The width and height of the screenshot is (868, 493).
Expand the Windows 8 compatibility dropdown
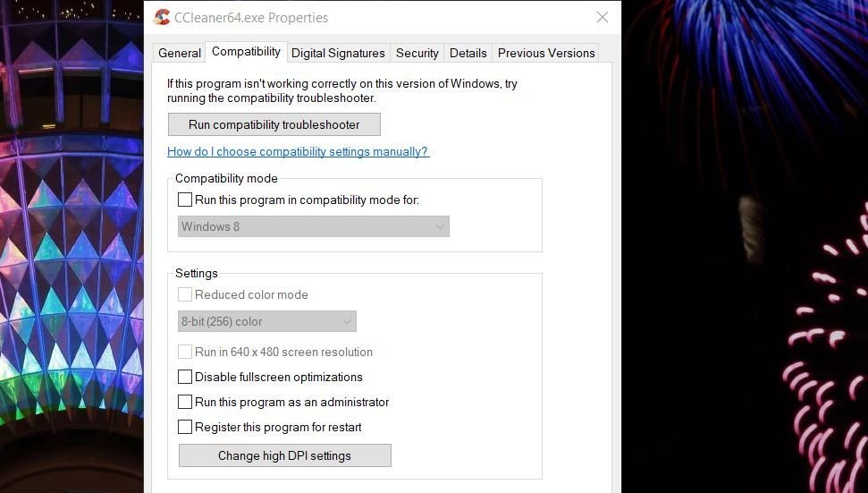click(314, 226)
